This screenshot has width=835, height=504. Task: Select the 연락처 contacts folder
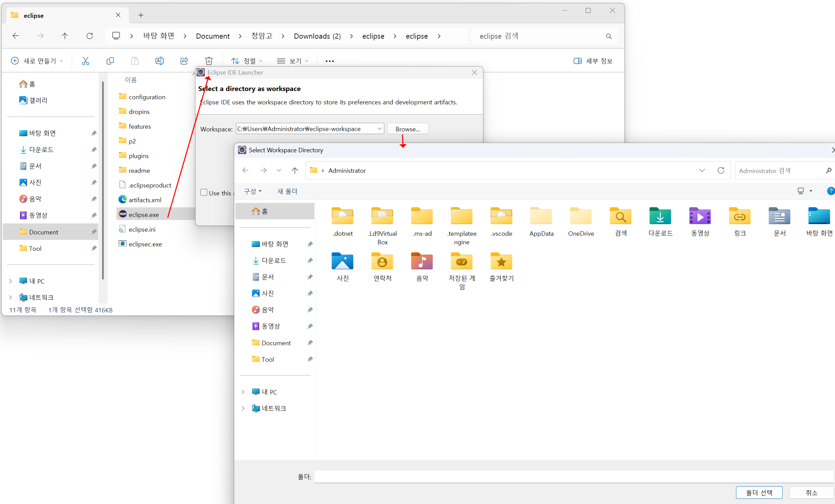pos(382,267)
